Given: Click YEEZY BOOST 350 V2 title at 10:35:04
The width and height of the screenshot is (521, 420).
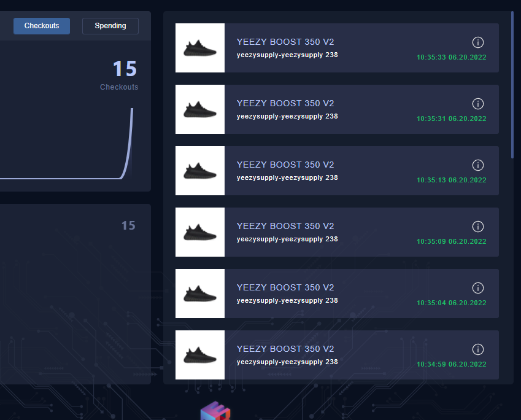Looking at the screenshot, I should (285, 287).
